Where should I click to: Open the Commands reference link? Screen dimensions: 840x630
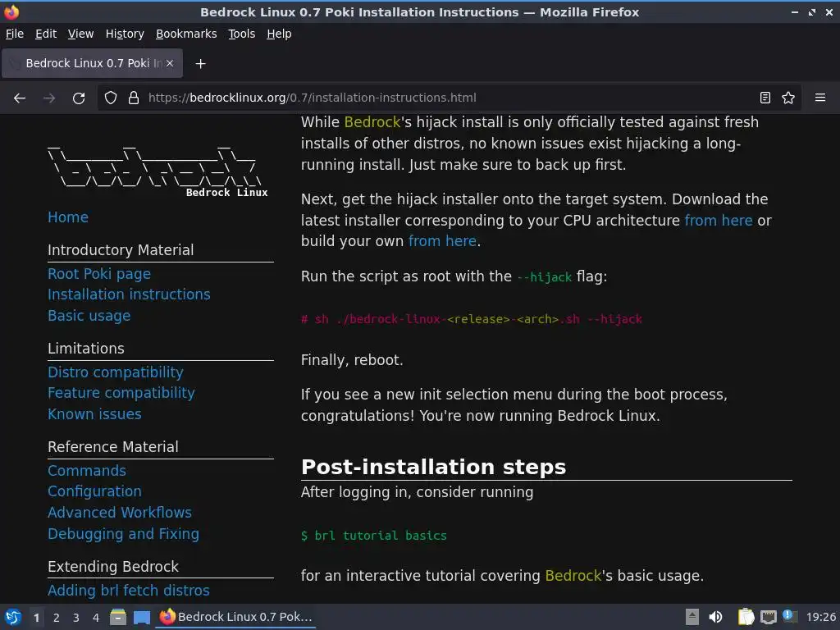coord(87,470)
